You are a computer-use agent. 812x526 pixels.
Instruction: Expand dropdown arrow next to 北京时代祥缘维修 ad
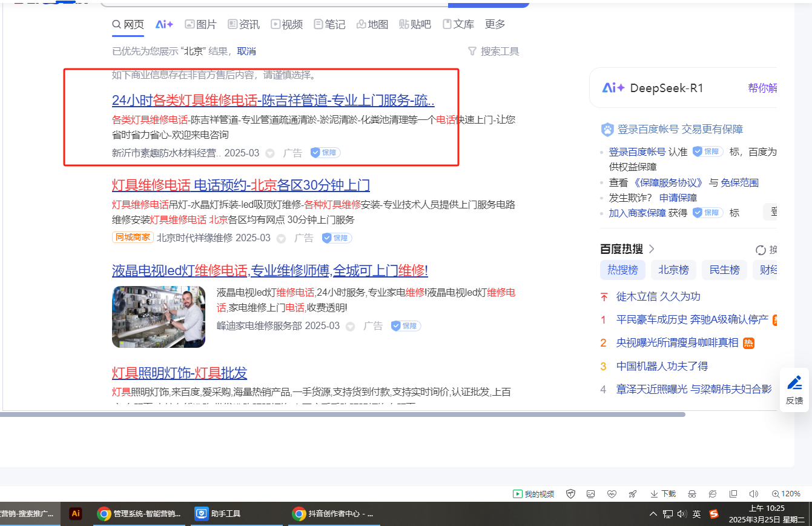pyautogui.click(x=281, y=239)
